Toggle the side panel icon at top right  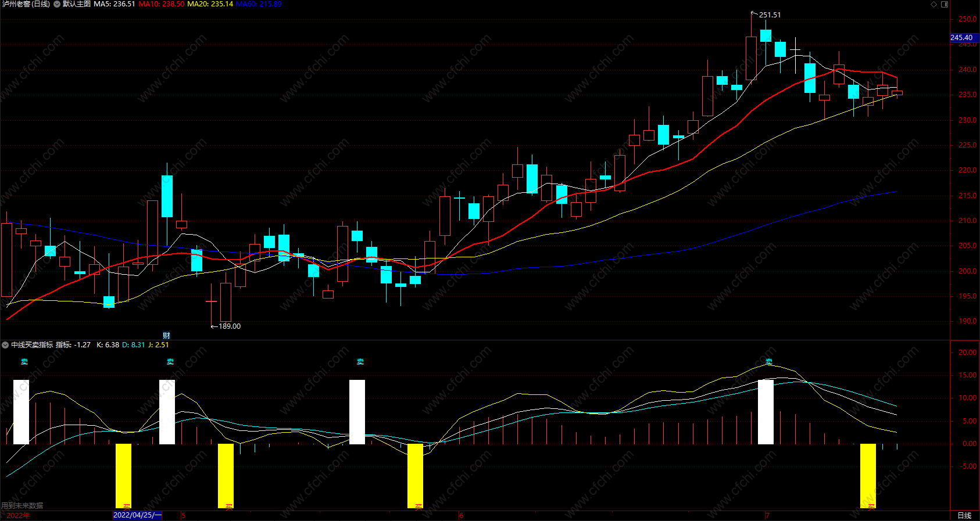(x=945, y=4)
